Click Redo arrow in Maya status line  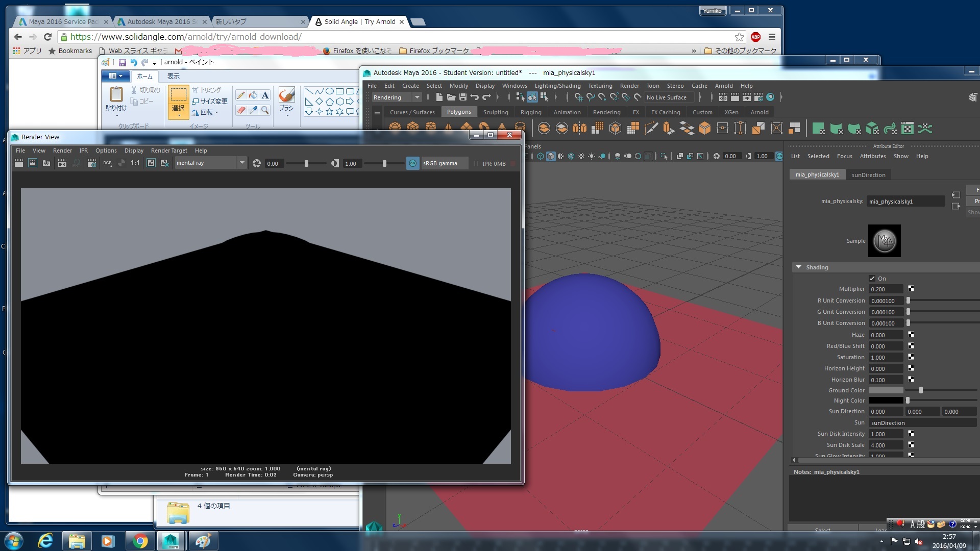486,97
